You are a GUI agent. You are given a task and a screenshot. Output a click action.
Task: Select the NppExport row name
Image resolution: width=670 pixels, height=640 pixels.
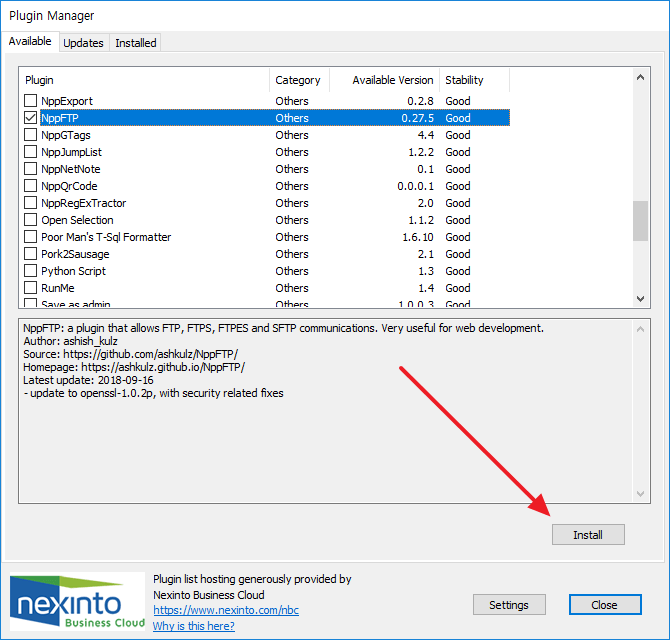67,101
